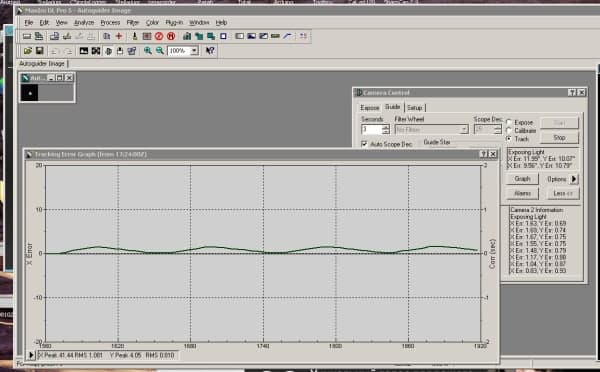The width and height of the screenshot is (600, 372).
Task: Click the Tracking Error Graph help question button
Action: (484, 154)
